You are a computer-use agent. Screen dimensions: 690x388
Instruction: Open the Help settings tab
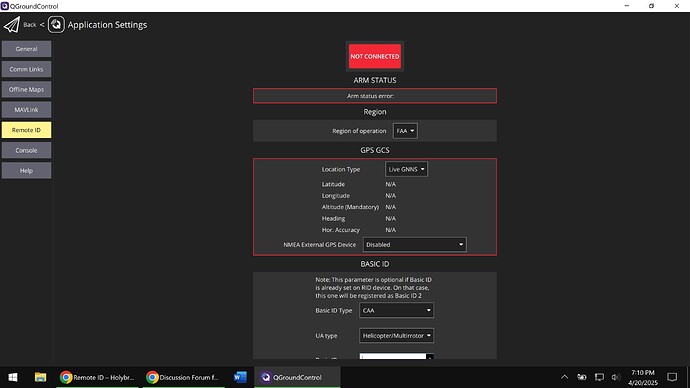click(x=26, y=170)
